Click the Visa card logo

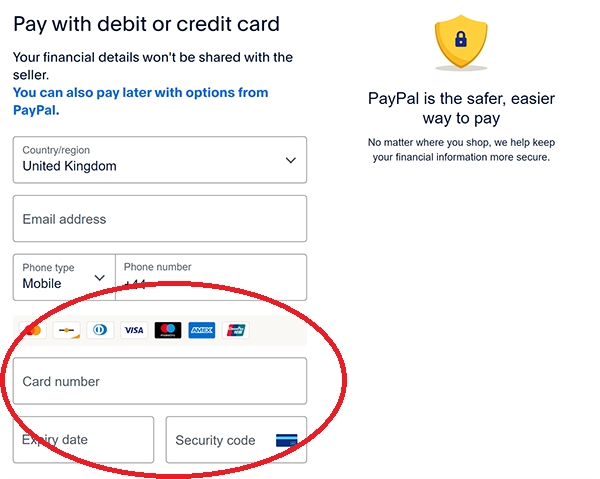134,330
